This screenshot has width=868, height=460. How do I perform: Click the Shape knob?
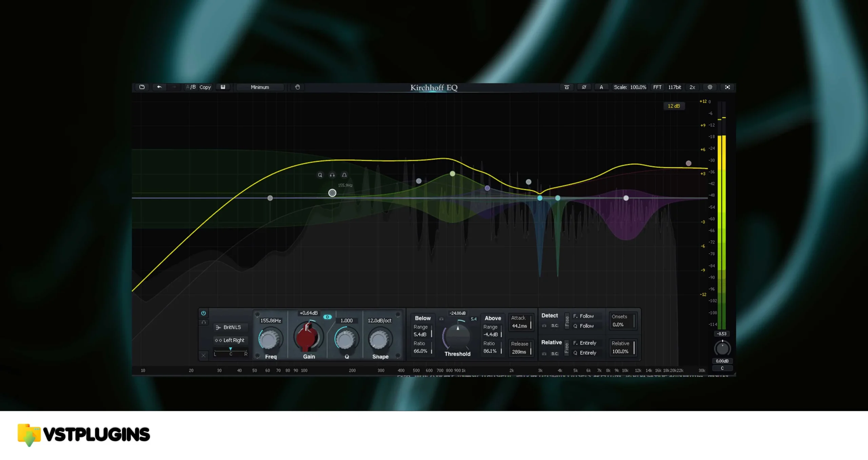point(379,339)
